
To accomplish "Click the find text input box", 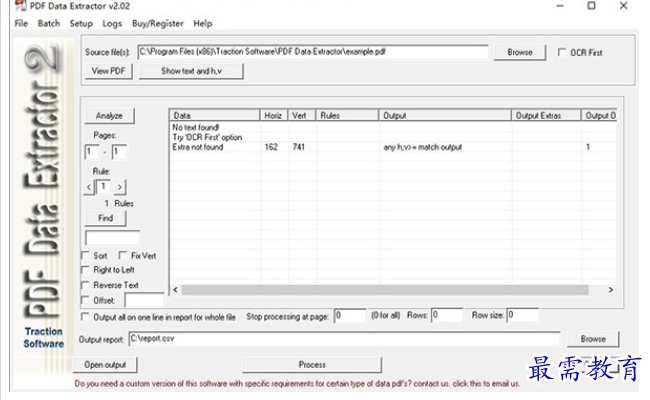I will click(112, 238).
